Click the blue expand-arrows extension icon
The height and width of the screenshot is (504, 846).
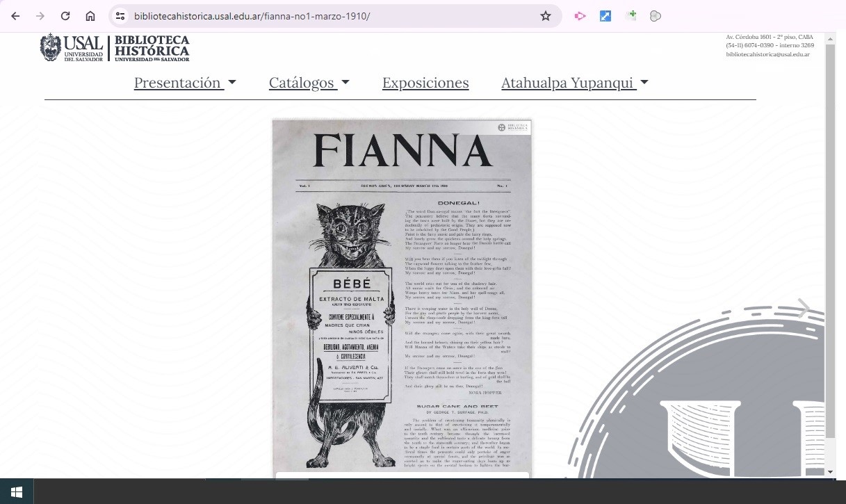click(x=605, y=16)
